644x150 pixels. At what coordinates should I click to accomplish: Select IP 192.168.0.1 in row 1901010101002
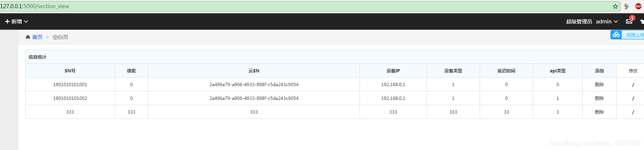393,98
